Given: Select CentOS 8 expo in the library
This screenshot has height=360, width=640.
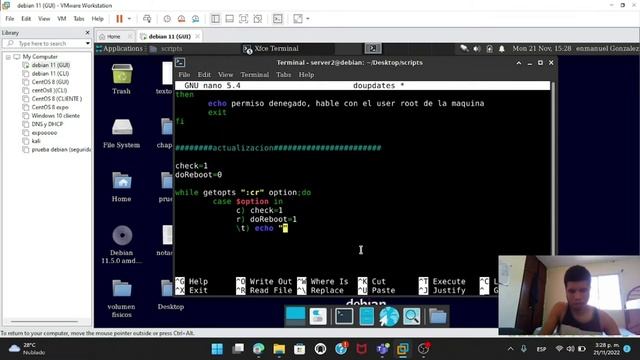Looking at the screenshot, I should tap(50, 107).
